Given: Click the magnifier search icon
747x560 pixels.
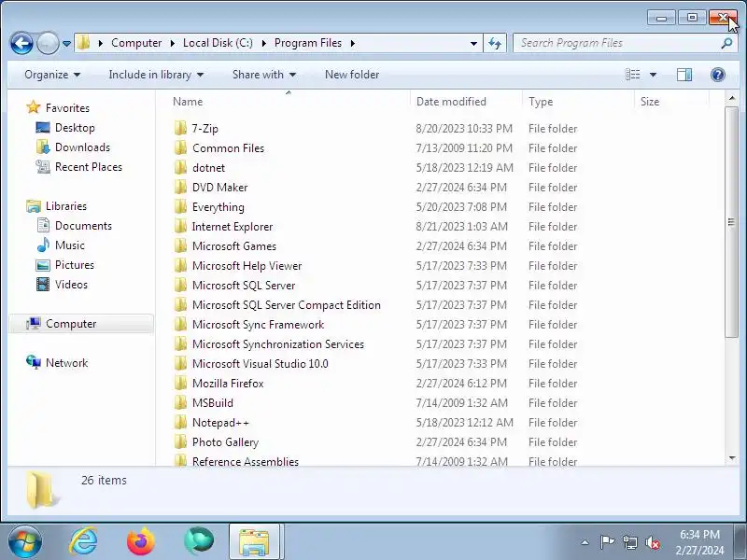Looking at the screenshot, I should click(x=726, y=43).
